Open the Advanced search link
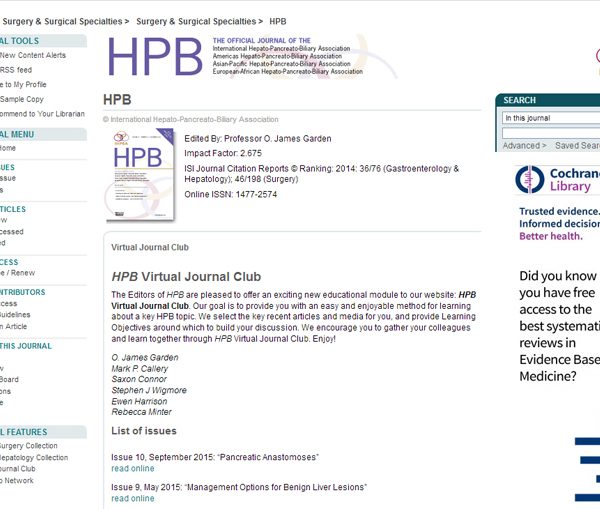Screen dimensions: 600x509 (x=523, y=146)
